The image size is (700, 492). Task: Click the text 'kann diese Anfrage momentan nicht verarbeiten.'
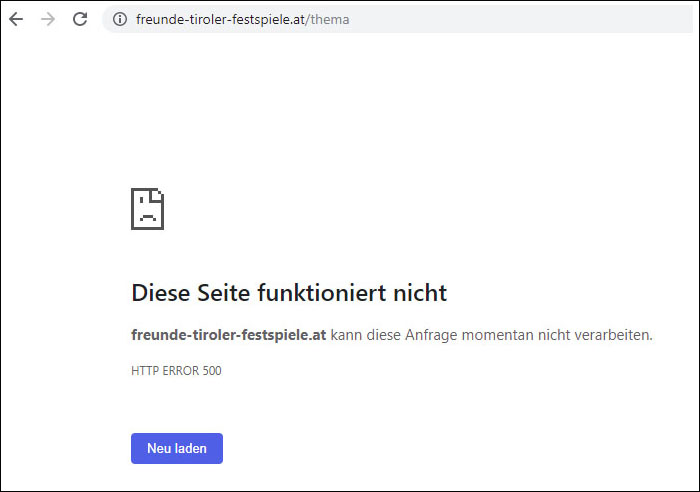click(x=492, y=335)
